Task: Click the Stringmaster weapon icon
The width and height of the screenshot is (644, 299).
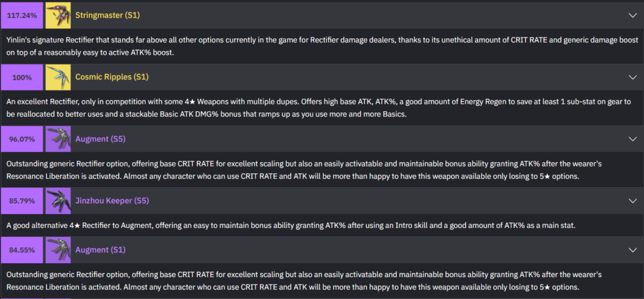Action: tap(57, 14)
